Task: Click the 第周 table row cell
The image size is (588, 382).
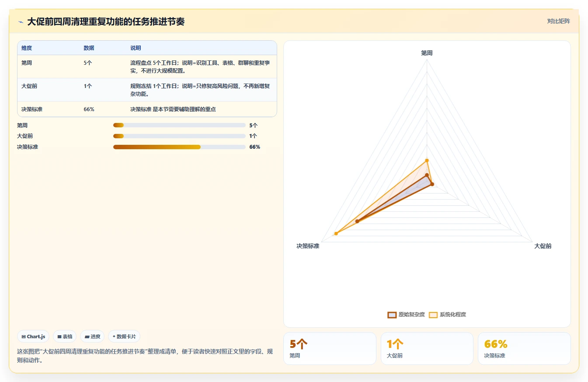Action: (x=27, y=63)
